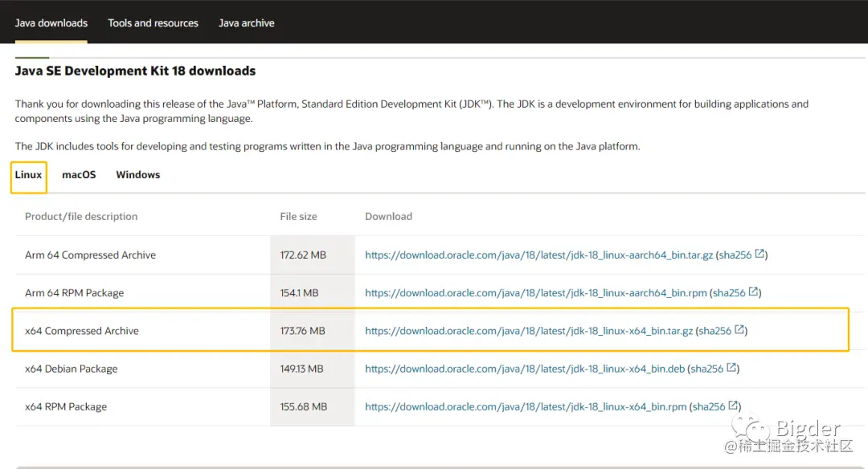Open sha256 link for Arm 64 RPM Package
This screenshot has height=469, width=868.
(x=729, y=293)
